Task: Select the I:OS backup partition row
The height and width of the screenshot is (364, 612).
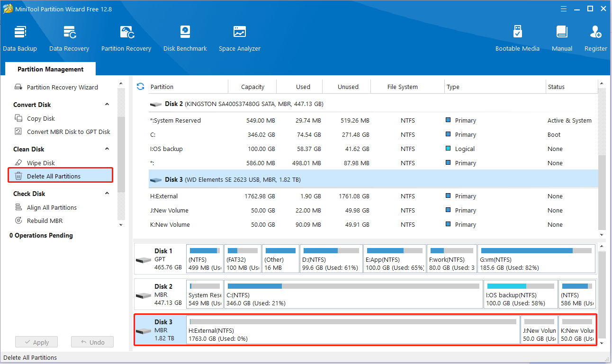Action: [x=373, y=149]
